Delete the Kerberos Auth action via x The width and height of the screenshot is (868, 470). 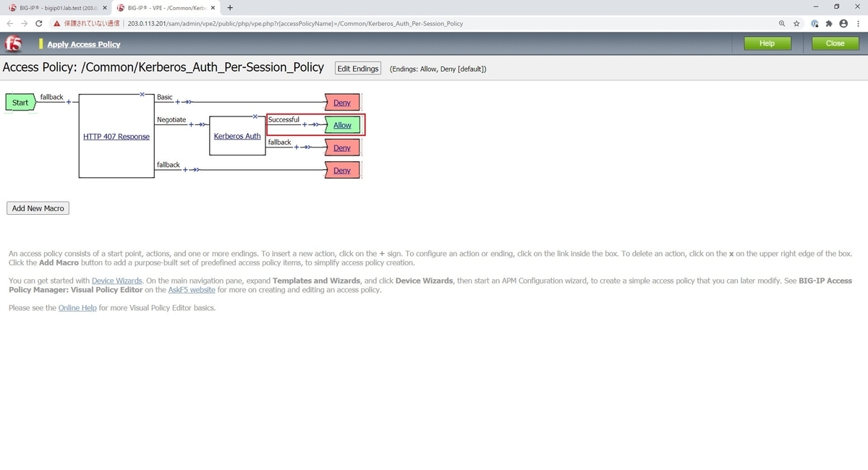point(255,116)
